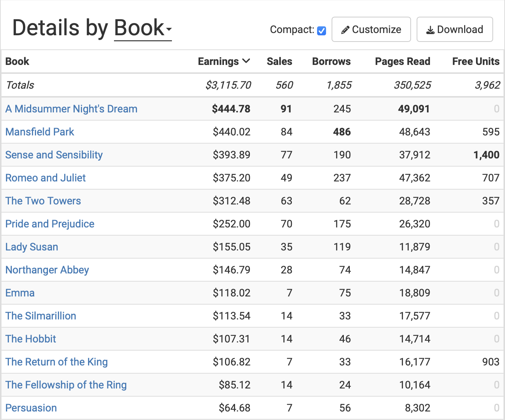Select the 8,302 pages read cell
The height and width of the screenshot is (420, 505).
point(417,408)
